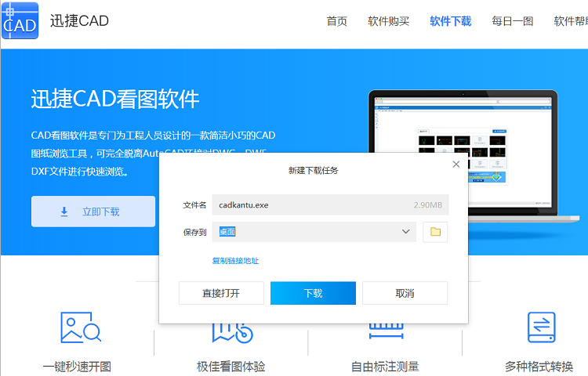Open the 每日一图 navigation item
Image resolution: width=588 pixels, height=376 pixels.
coord(513,21)
